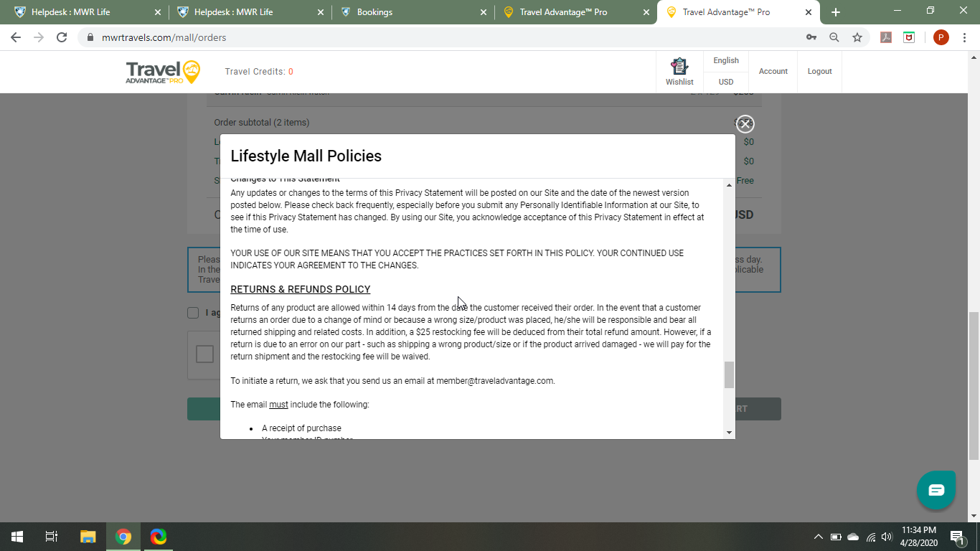Click the 'A receipt of purchase' bullet
The image size is (980, 551).
coord(301,428)
